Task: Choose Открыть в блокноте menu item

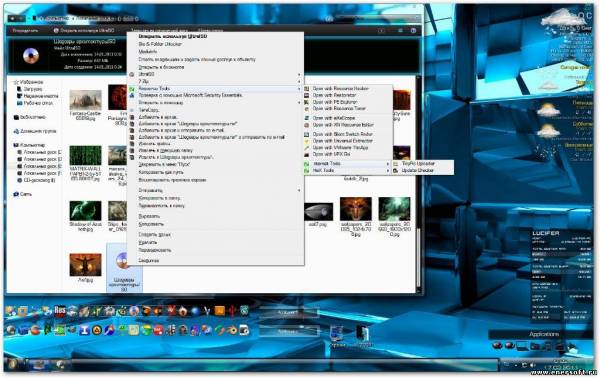Action: (x=161, y=67)
